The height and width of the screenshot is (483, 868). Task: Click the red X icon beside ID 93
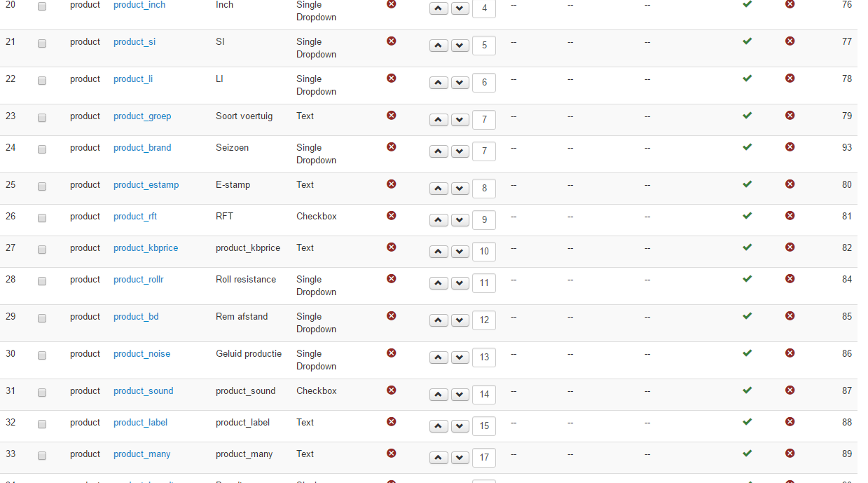pyautogui.click(x=790, y=147)
